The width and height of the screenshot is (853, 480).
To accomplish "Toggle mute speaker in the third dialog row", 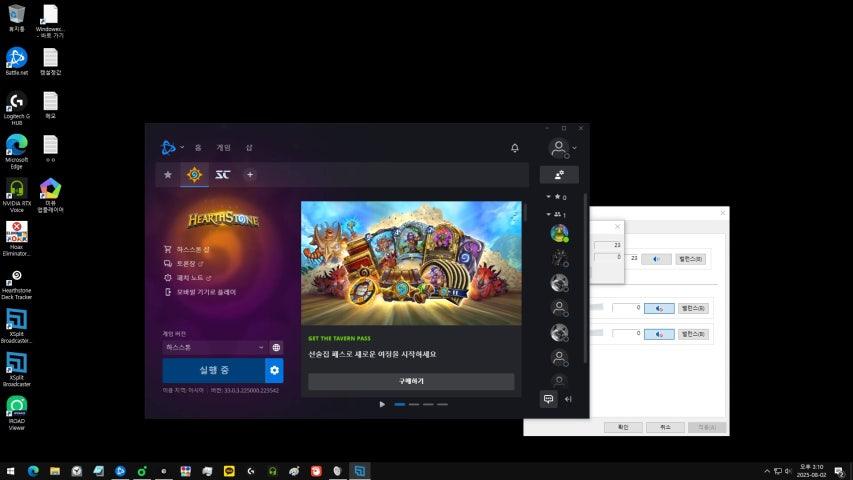I will (x=659, y=334).
